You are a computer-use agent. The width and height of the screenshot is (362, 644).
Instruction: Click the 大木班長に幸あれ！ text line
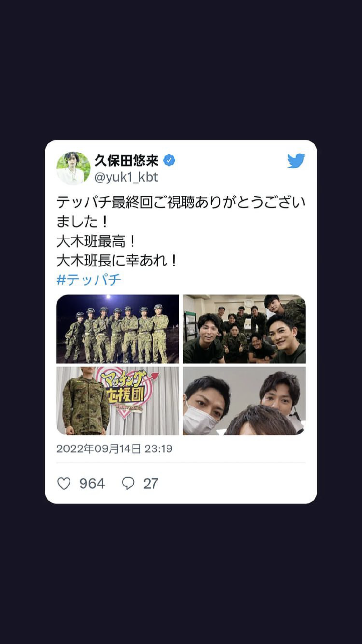coord(117,261)
